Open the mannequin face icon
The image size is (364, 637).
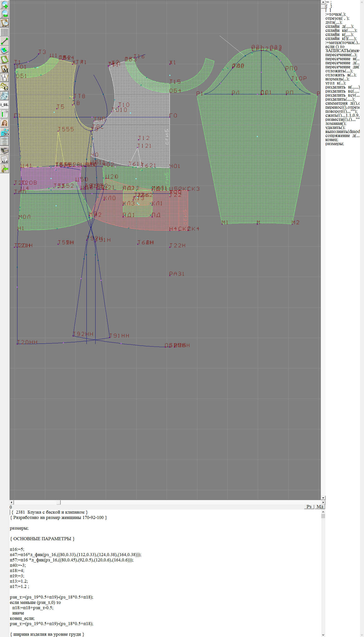click(x=5, y=123)
